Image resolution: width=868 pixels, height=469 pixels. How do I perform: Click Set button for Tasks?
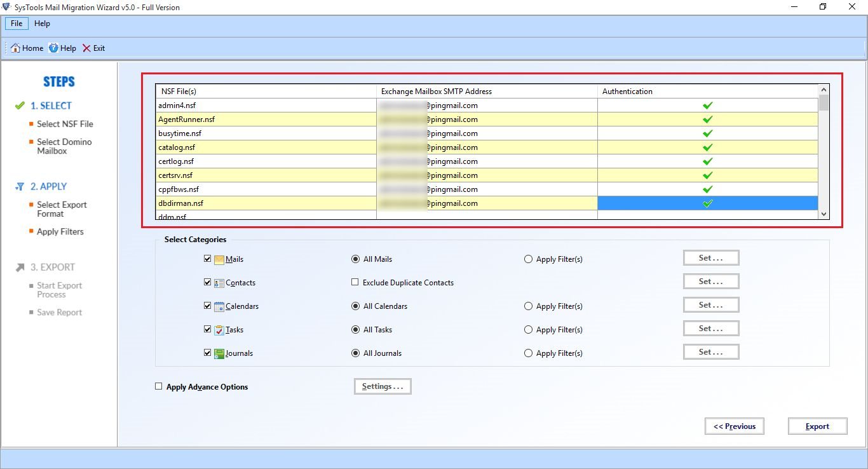711,329
